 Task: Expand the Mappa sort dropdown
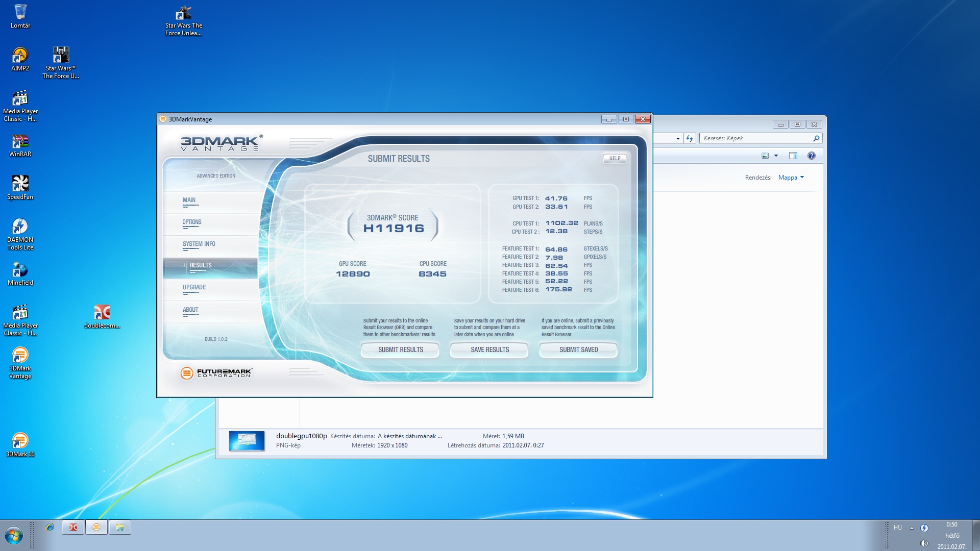(791, 178)
